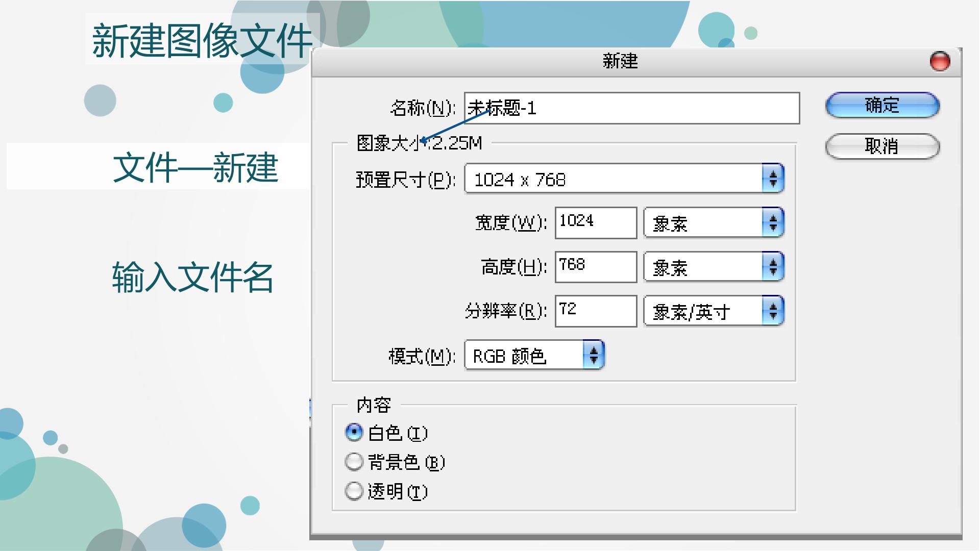This screenshot has height=551, width=980.
Task: Select the 背景色 radio button
Action: pos(354,462)
